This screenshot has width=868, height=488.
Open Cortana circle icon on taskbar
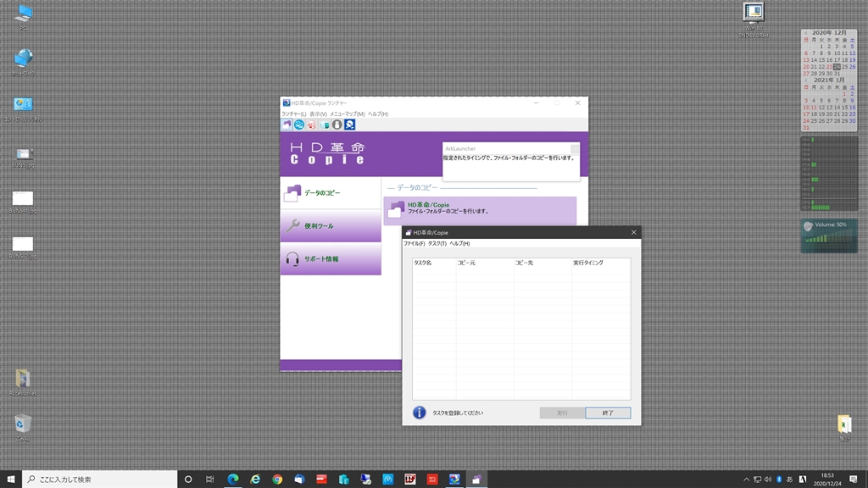[188, 480]
